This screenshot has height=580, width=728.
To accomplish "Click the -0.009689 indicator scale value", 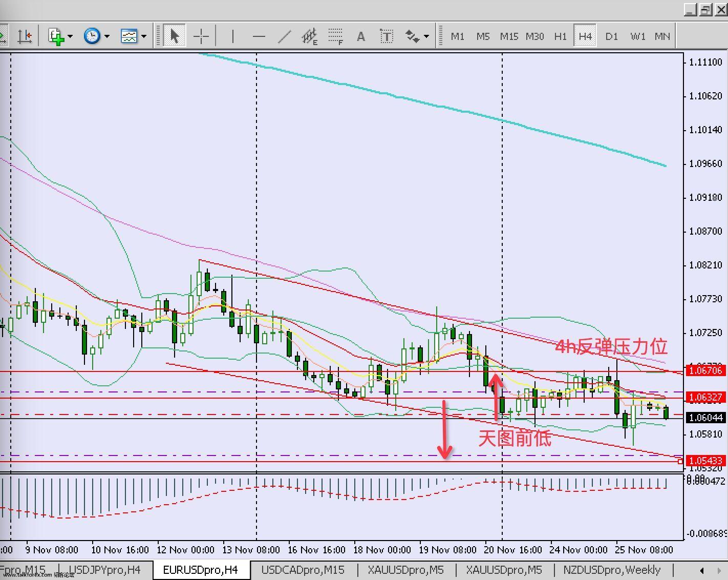I will [706, 533].
